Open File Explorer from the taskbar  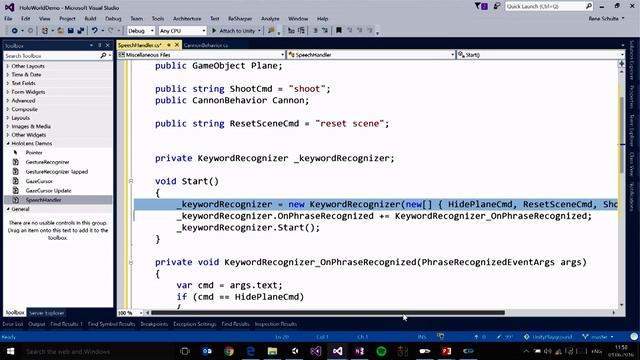pyautogui.click(x=272, y=351)
